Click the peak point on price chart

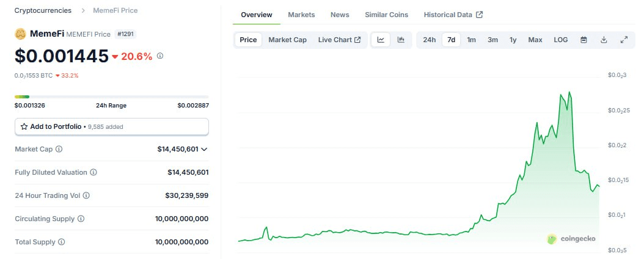pyautogui.click(x=569, y=92)
